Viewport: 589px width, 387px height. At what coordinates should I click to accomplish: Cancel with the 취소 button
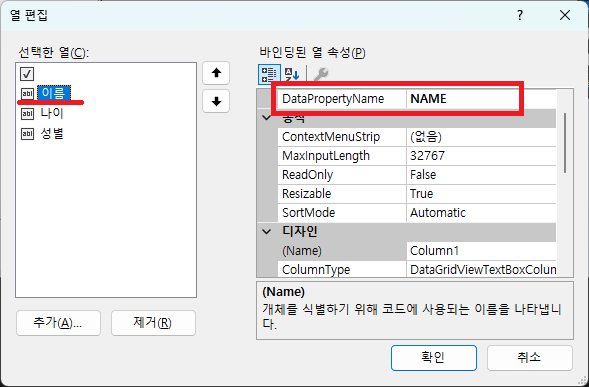point(530,358)
